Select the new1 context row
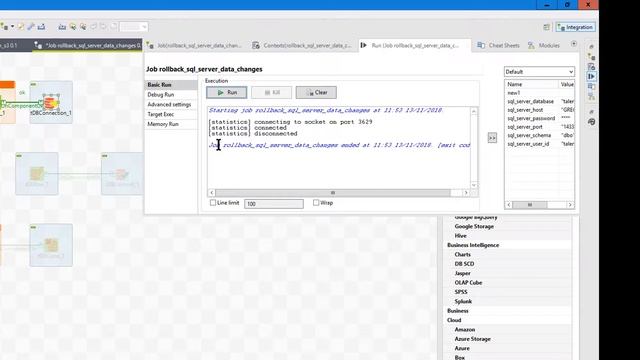The width and height of the screenshot is (640, 360). [x=539, y=93]
